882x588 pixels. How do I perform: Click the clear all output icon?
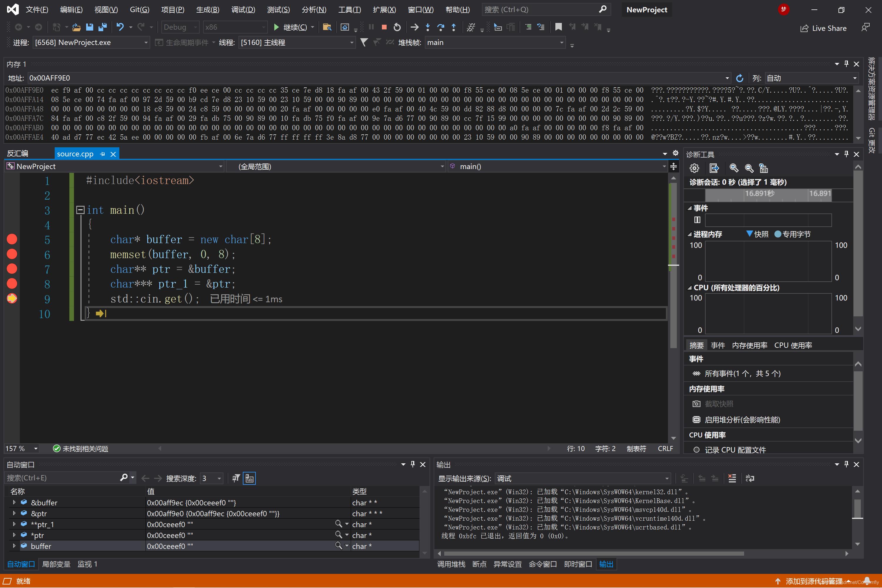point(732,478)
